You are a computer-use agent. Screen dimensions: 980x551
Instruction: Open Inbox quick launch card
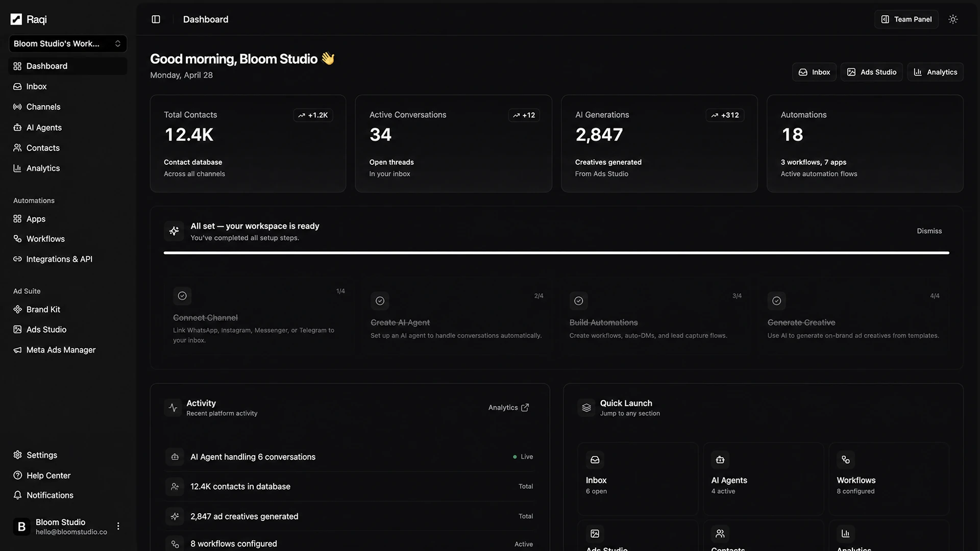click(x=638, y=479)
